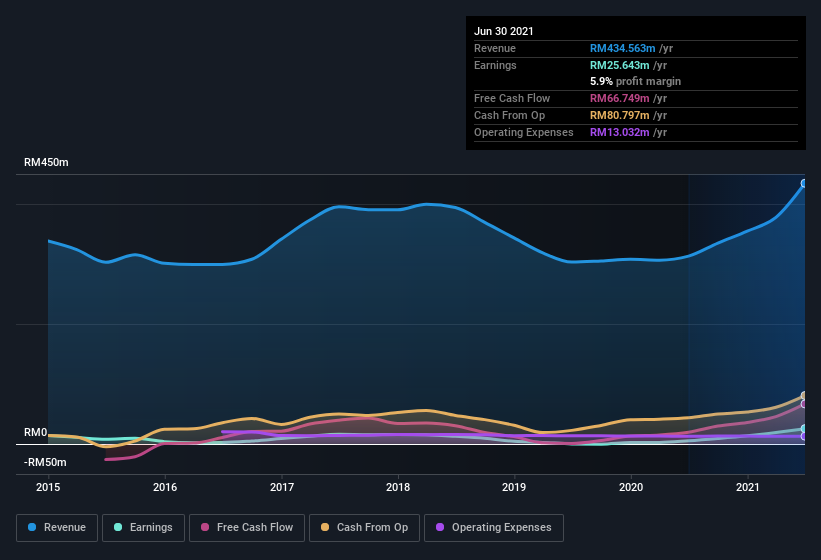Click the 2019 x-axis label
The width and height of the screenshot is (821, 560).
(x=514, y=487)
